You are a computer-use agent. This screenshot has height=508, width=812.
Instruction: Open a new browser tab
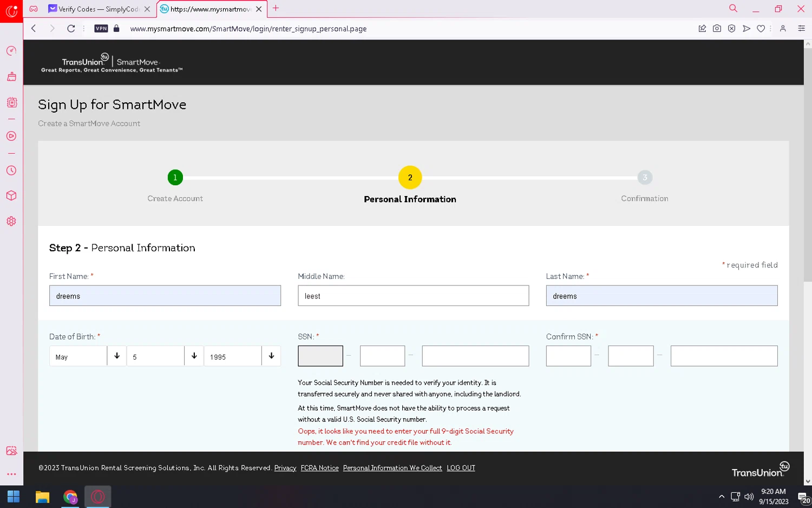(276, 9)
